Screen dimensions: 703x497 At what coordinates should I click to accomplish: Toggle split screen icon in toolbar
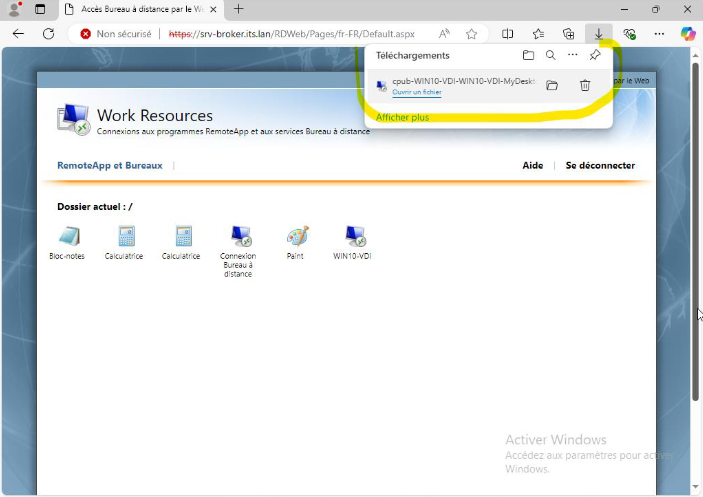(508, 34)
